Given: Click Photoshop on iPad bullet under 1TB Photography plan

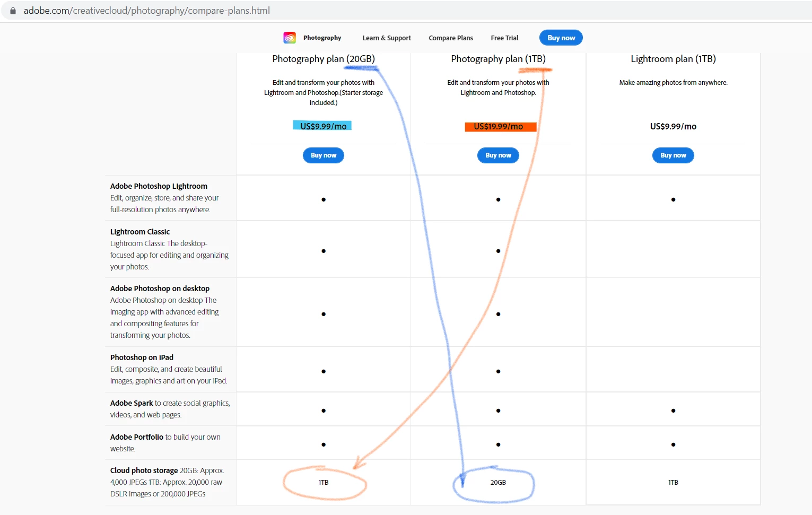Looking at the screenshot, I should pos(498,372).
